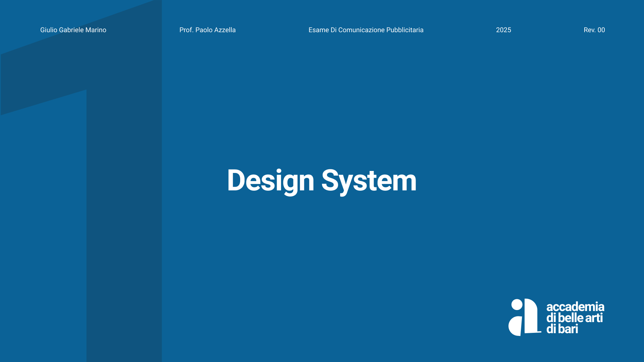
Task: Select the 'Rev. 00' revision label
Action: pos(594,30)
